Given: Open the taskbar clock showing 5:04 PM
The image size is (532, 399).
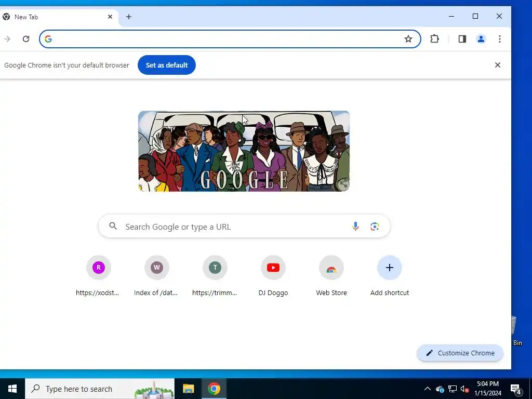Looking at the screenshot, I should point(488,389).
